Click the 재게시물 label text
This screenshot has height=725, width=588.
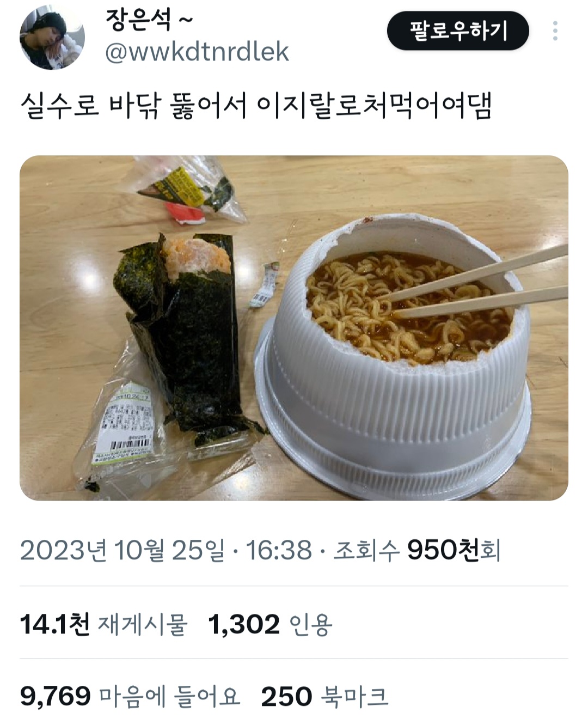[x=143, y=624]
